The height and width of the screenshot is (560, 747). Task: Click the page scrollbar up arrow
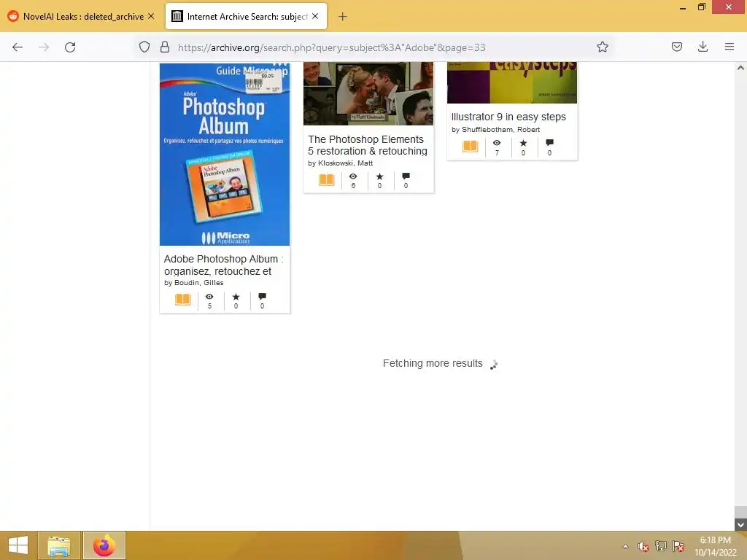[x=740, y=68]
